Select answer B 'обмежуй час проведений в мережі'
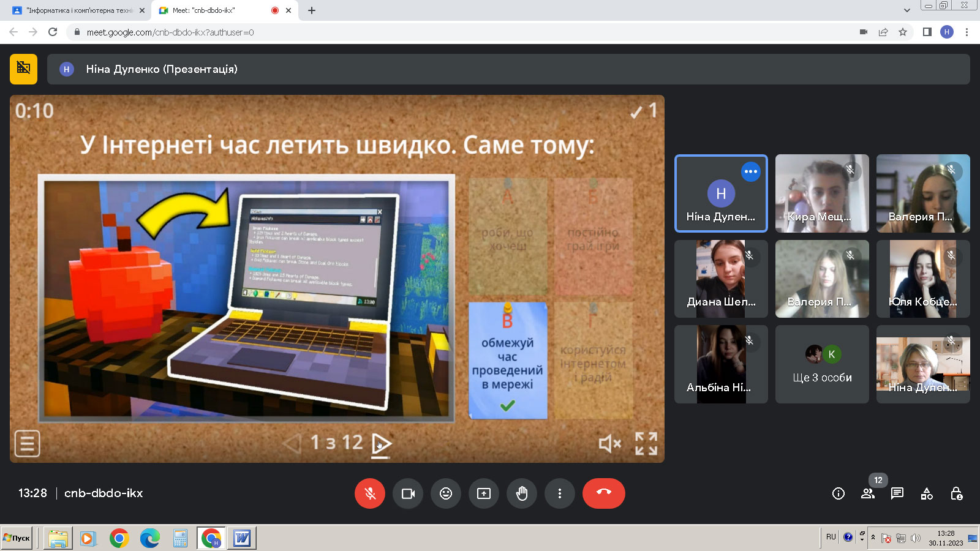The width and height of the screenshot is (980, 551). (508, 361)
